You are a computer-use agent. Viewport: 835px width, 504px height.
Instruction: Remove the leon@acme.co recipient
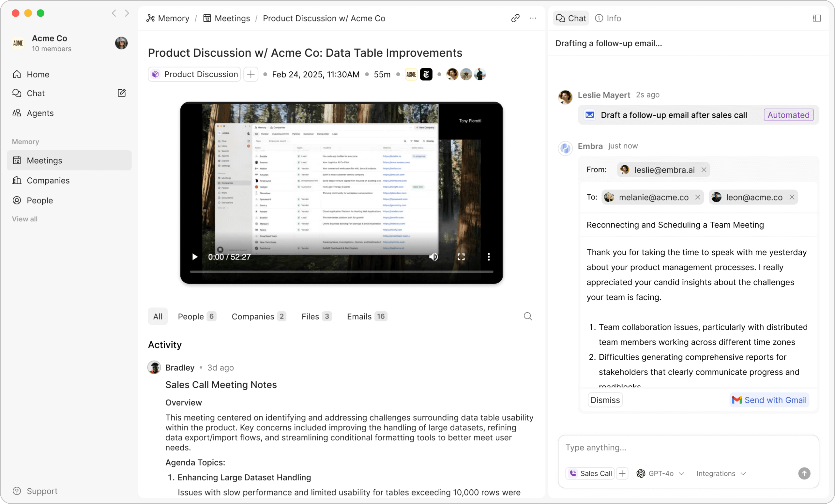click(x=792, y=197)
